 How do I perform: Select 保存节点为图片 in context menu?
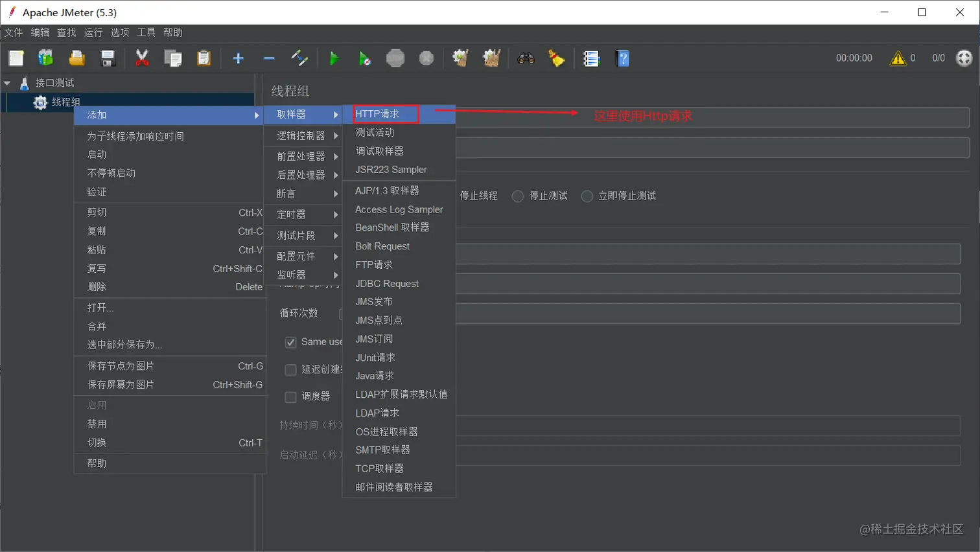pyautogui.click(x=170, y=366)
